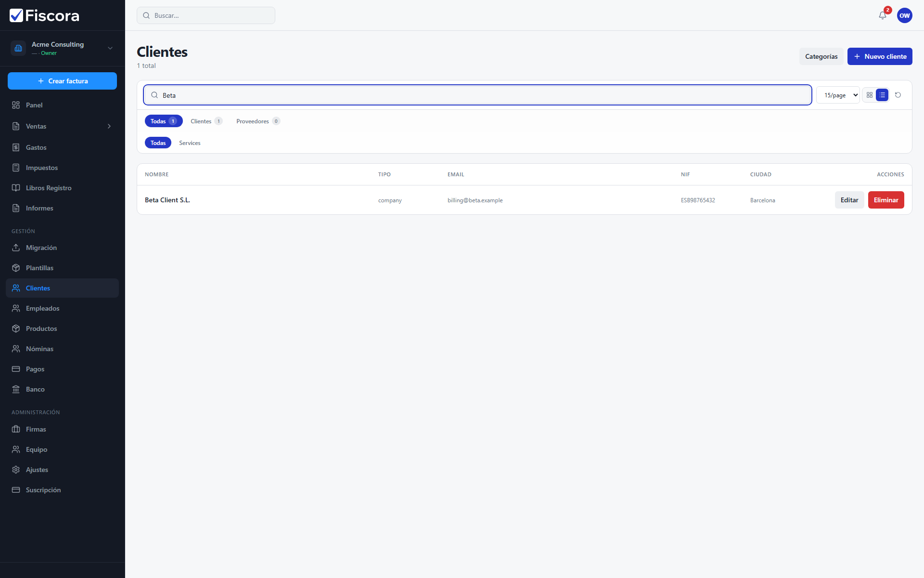Select the Clientes filter tab
This screenshot has height=578, width=924.
[x=206, y=121]
